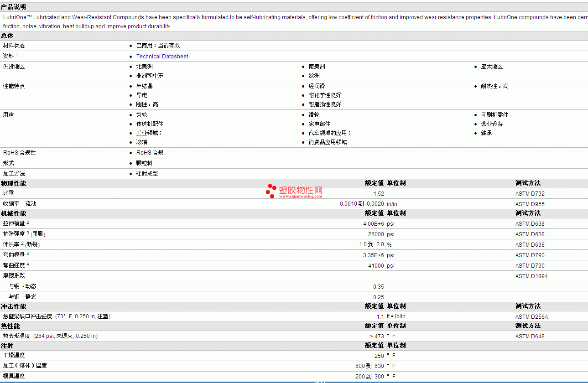Image resolution: width=588 pixels, height=383 pixels.
Task: Click the "滚轴" application entry
Action: tap(142, 142)
